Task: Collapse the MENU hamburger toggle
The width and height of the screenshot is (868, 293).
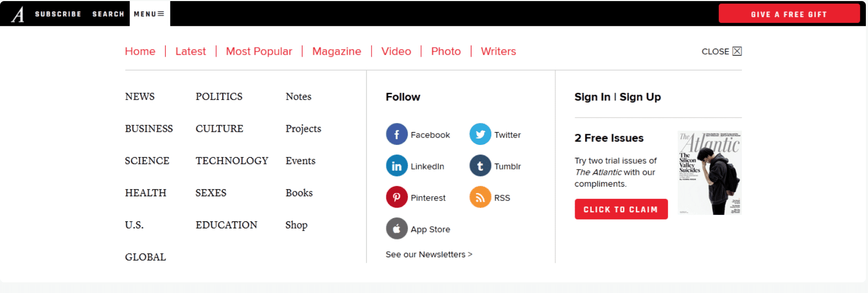Action: coord(149,14)
